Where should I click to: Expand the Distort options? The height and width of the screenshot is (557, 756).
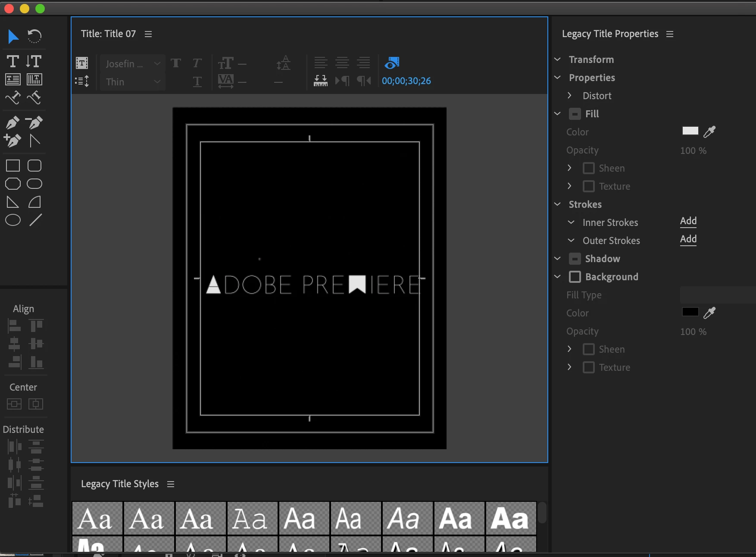point(569,96)
